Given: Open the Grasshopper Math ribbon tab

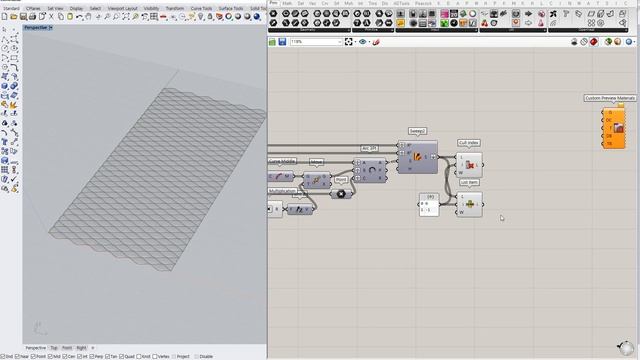Looking at the screenshot, I should 287,3.
